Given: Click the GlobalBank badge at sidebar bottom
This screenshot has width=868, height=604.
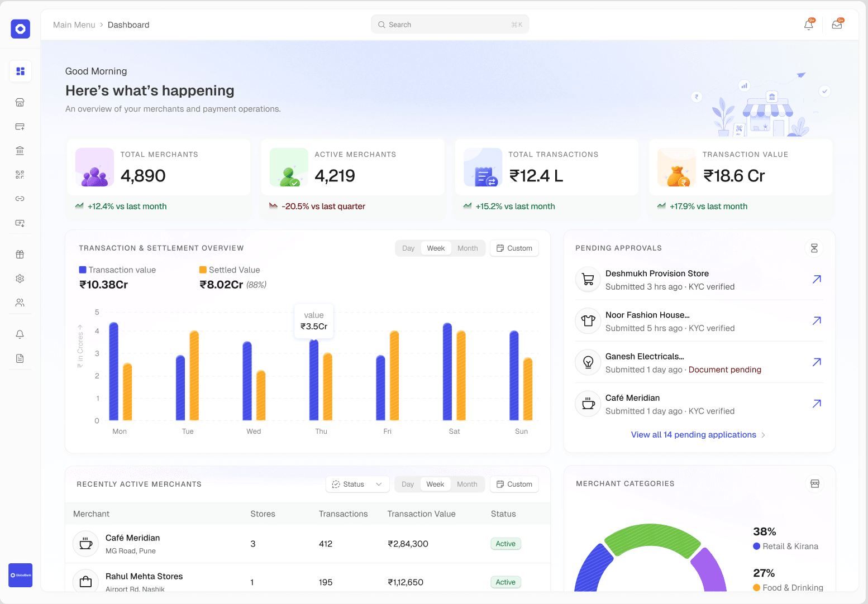Looking at the screenshot, I should [x=21, y=575].
